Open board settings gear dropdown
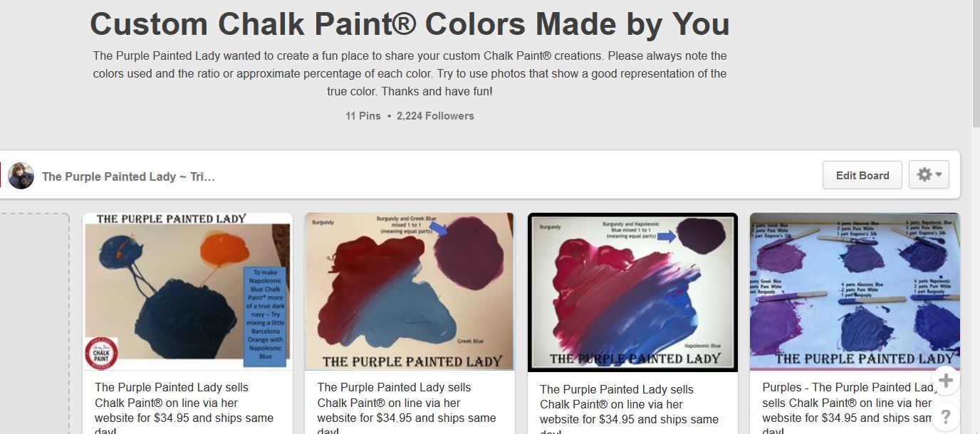This screenshot has width=980, height=434. point(929,175)
